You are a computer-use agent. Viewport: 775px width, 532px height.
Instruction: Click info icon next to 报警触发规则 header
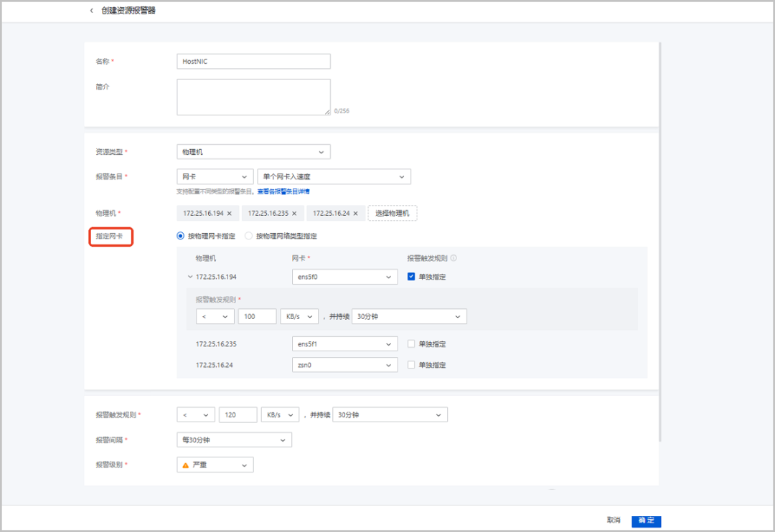click(x=454, y=258)
